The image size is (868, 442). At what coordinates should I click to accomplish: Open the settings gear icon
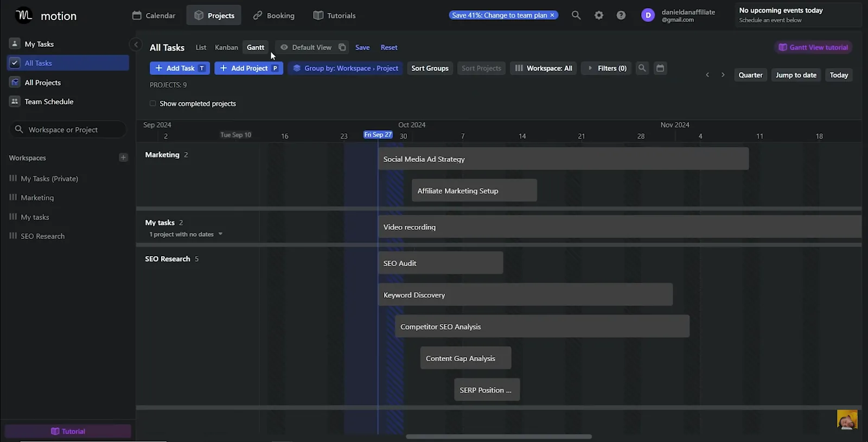(599, 15)
